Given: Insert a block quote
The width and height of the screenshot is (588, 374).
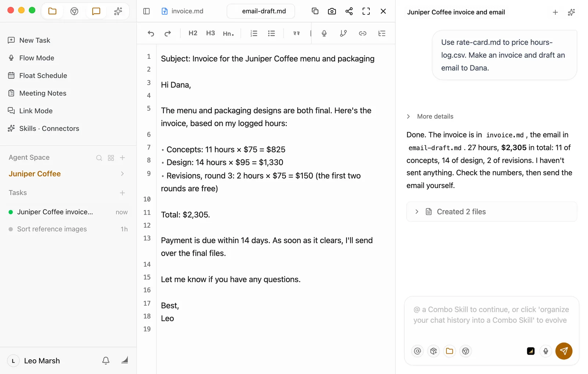Looking at the screenshot, I should 296,33.
